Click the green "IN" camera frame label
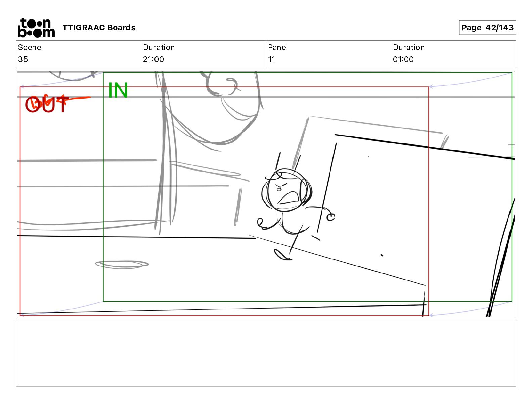This screenshot has height=411, width=532. 118,90
